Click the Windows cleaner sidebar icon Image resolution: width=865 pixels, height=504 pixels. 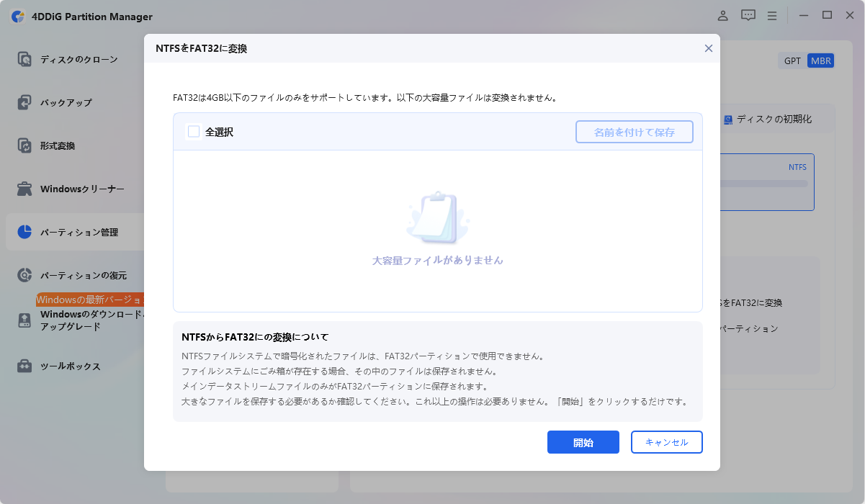[24, 189]
